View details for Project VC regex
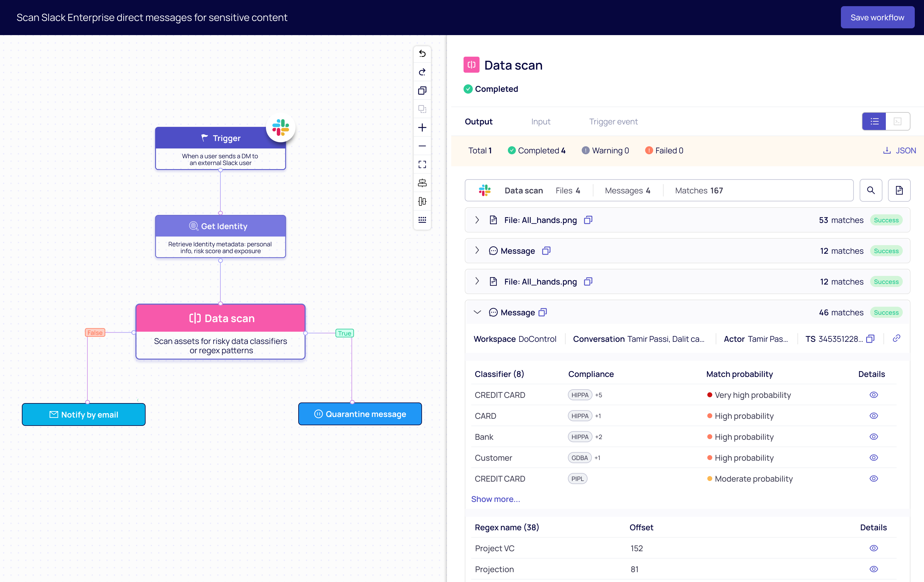Screen dimensions: 924x582 [x=874, y=548]
